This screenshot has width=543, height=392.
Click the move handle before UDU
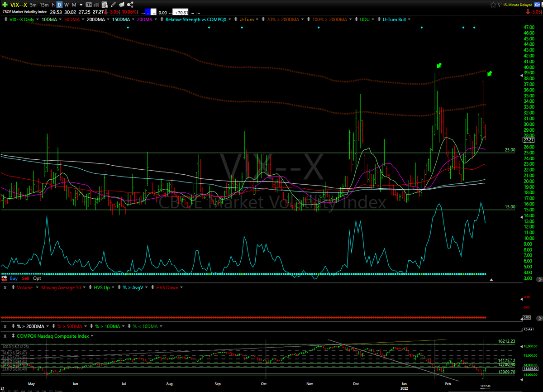tap(357, 19)
